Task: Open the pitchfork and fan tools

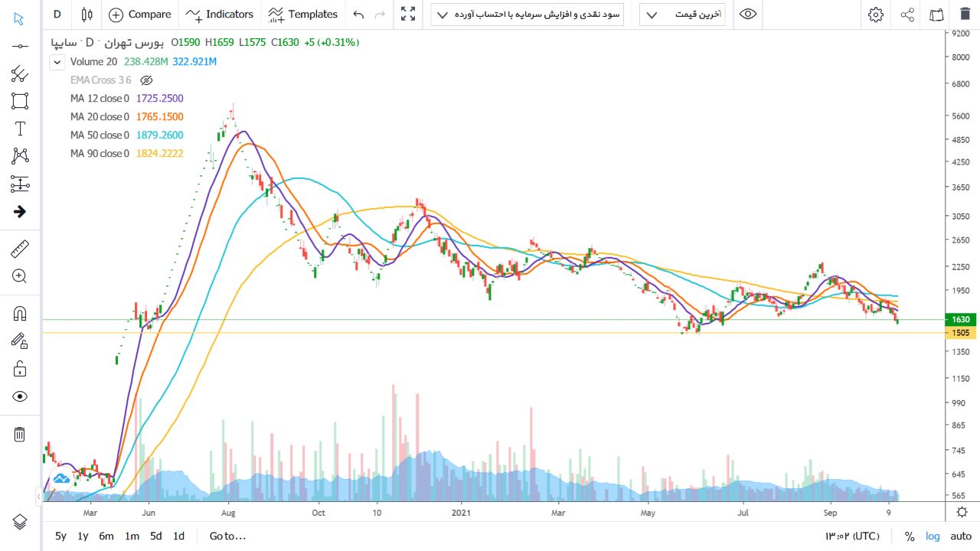Action: click(20, 73)
